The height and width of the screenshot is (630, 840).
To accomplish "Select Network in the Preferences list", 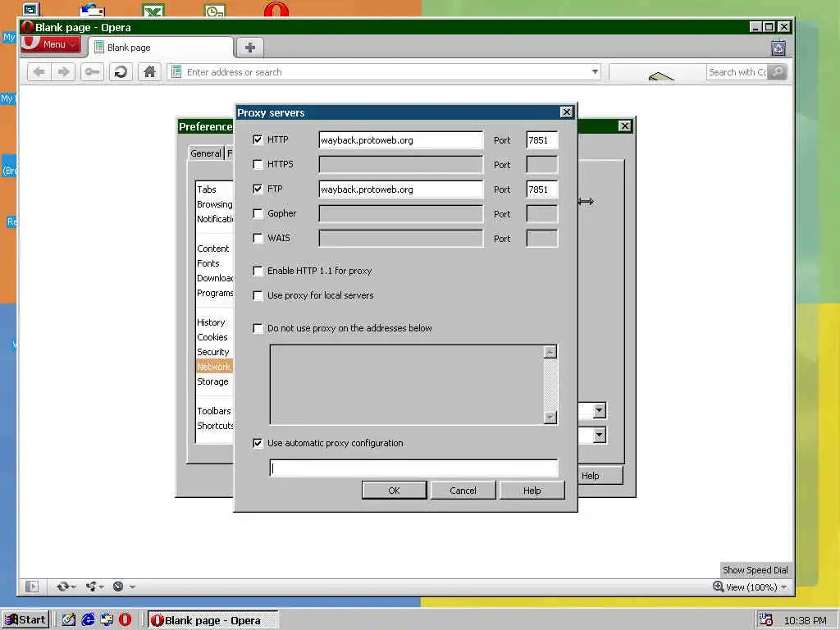I will 214,367.
